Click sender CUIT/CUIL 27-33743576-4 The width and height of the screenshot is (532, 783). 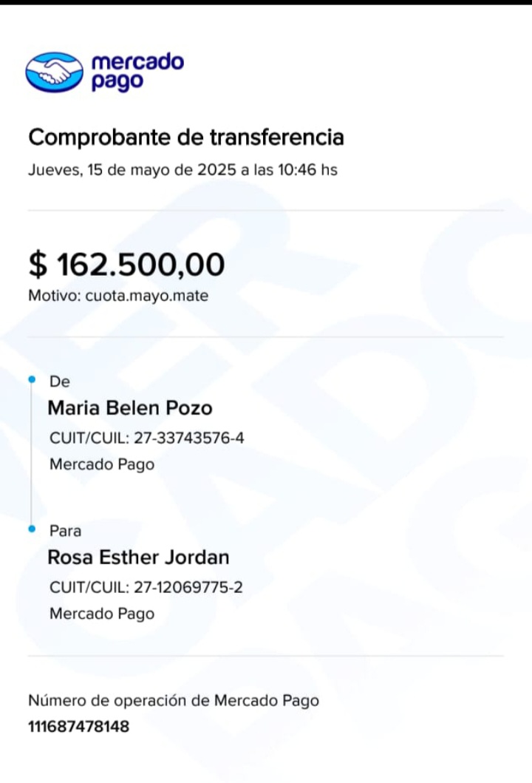point(147,438)
